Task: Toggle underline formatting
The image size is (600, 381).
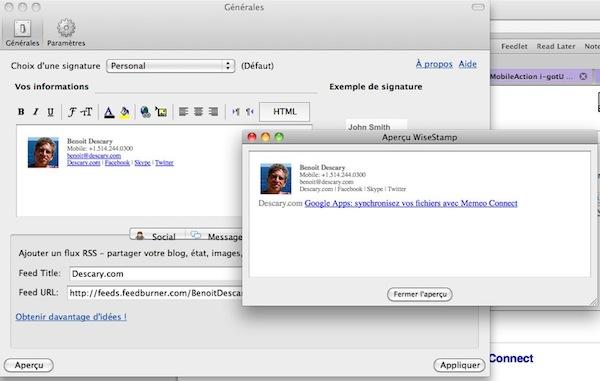Action: [x=51, y=112]
